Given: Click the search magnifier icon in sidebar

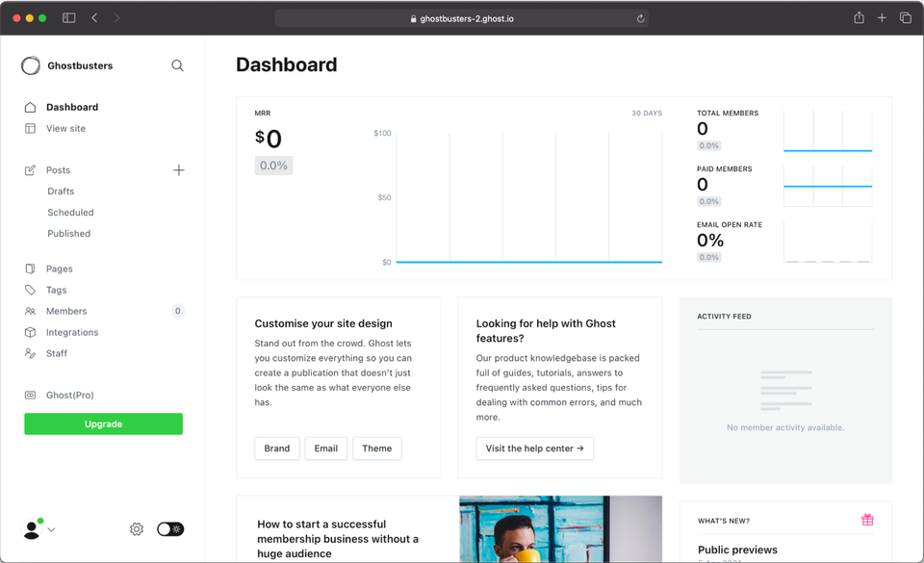Looking at the screenshot, I should point(177,65).
